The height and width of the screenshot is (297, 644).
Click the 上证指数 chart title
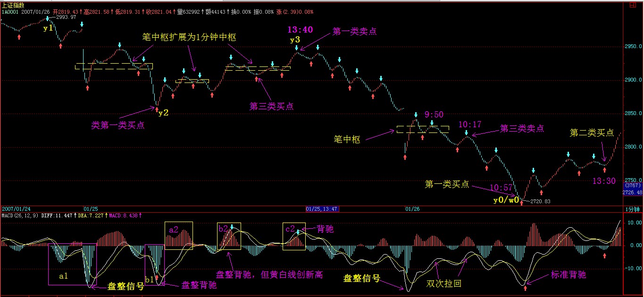coord(13,5)
